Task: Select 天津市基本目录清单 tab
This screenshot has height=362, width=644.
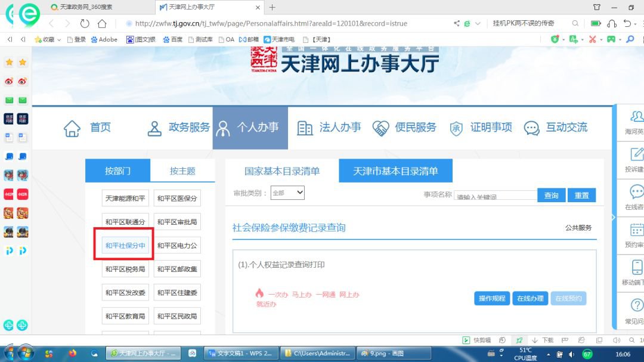Action: (x=395, y=171)
